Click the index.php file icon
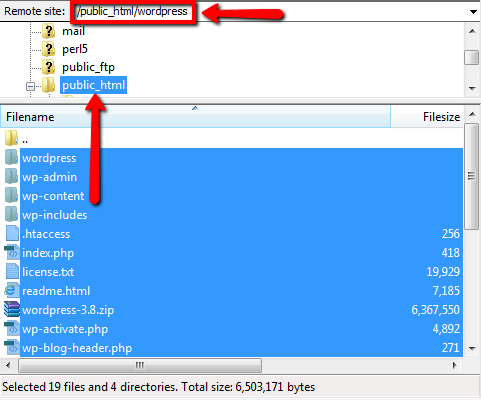The image size is (481, 400). coord(12,252)
